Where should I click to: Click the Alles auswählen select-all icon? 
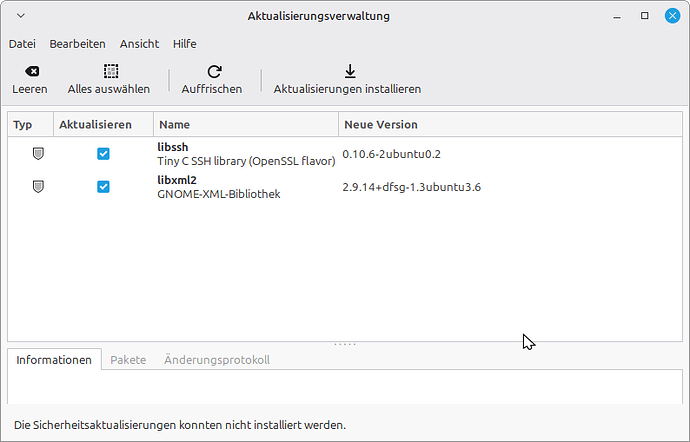[109, 71]
